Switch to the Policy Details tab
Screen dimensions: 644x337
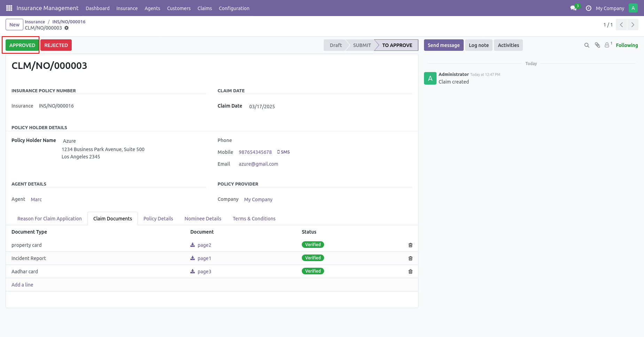coord(158,219)
